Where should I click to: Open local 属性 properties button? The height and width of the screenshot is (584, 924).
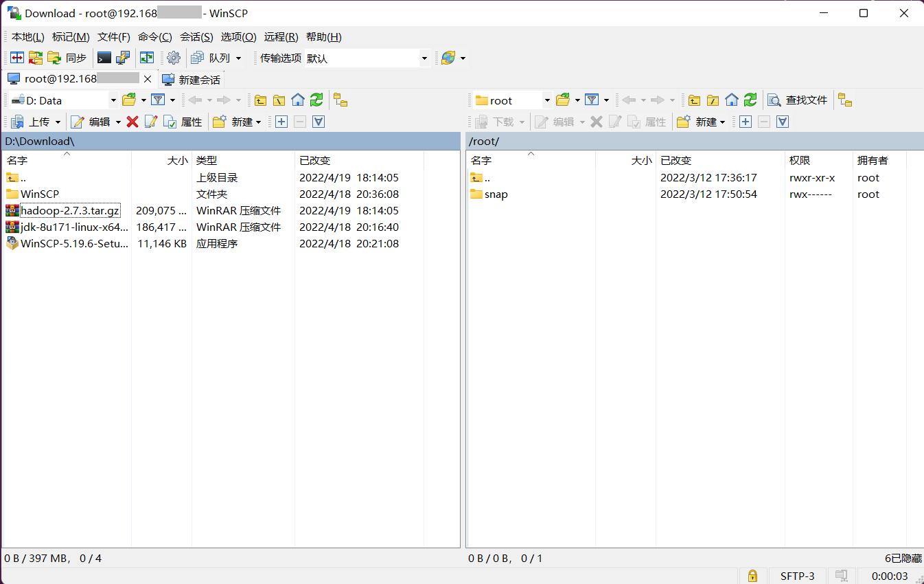pyautogui.click(x=183, y=122)
